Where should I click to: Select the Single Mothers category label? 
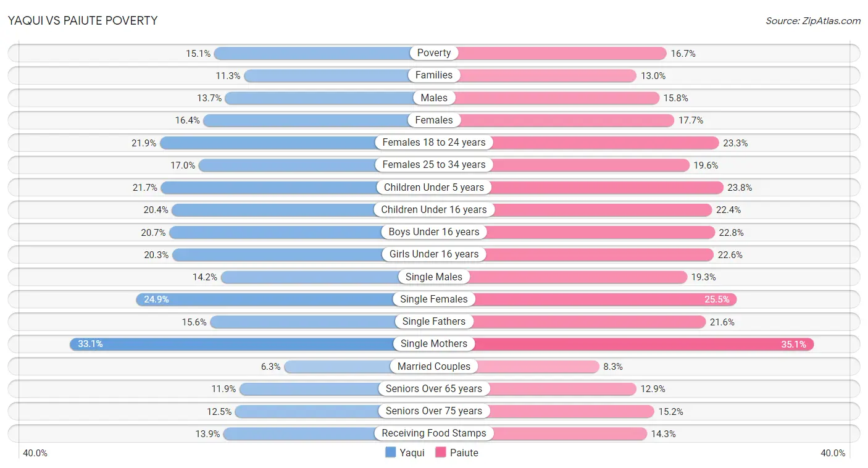click(434, 344)
